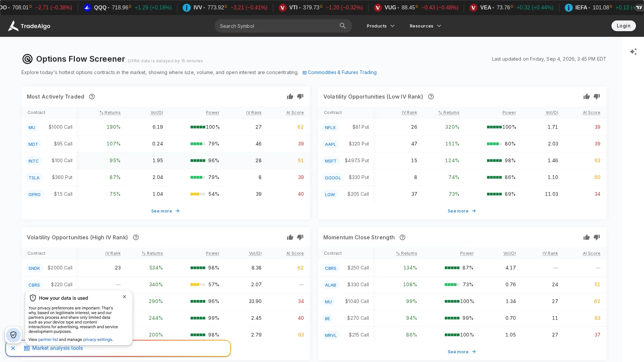Image resolution: width=644 pixels, height=362 pixels.
Task: Sort Low IV Rank panel by AI Score
Action: [592, 113]
